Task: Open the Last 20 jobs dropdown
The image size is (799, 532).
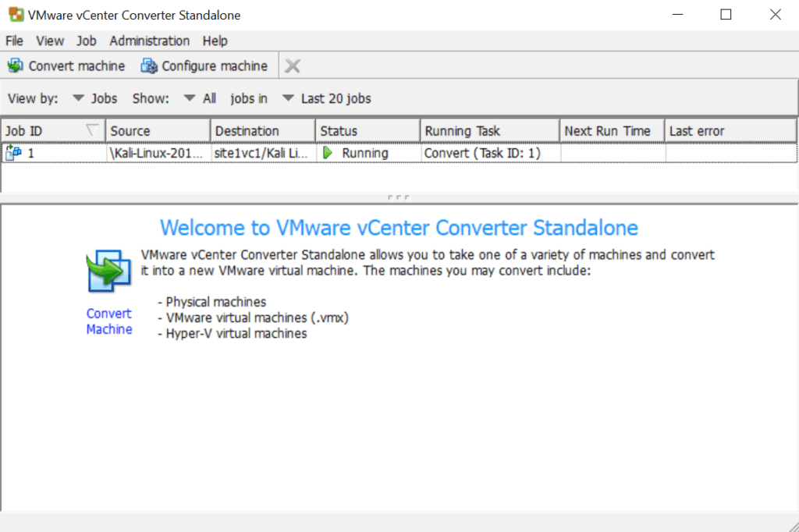Action: [x=327, y=98]
